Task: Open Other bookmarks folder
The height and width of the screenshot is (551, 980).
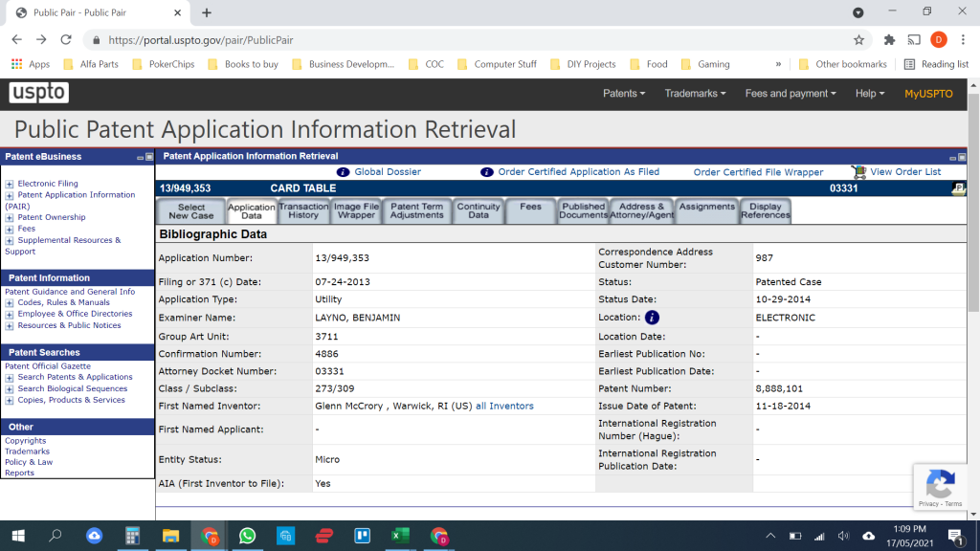Action: pyautogui.click(x=842, y=64)
